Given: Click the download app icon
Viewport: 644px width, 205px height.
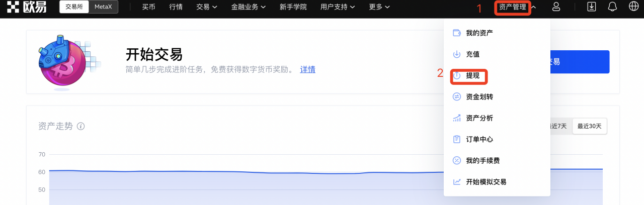Looking at the screenshot, I should (592, 7).
